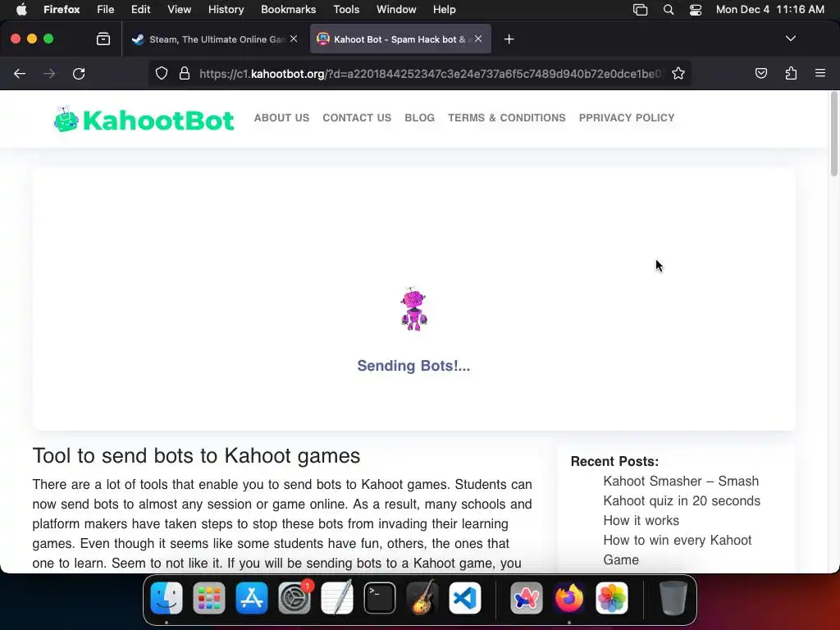
Task: Open Stage Manager icon in menu bar
Action: tap(640, 10)
